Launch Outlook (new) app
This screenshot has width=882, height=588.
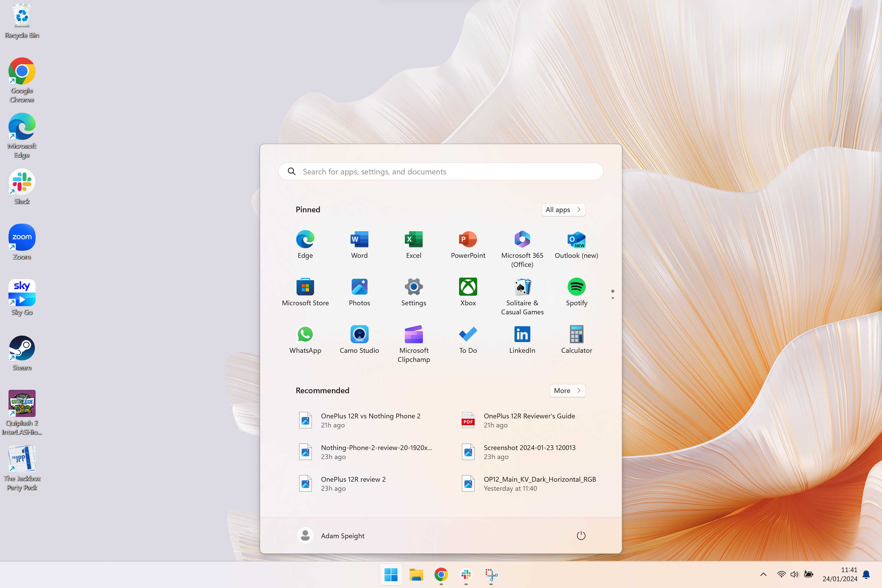[576, 245]
